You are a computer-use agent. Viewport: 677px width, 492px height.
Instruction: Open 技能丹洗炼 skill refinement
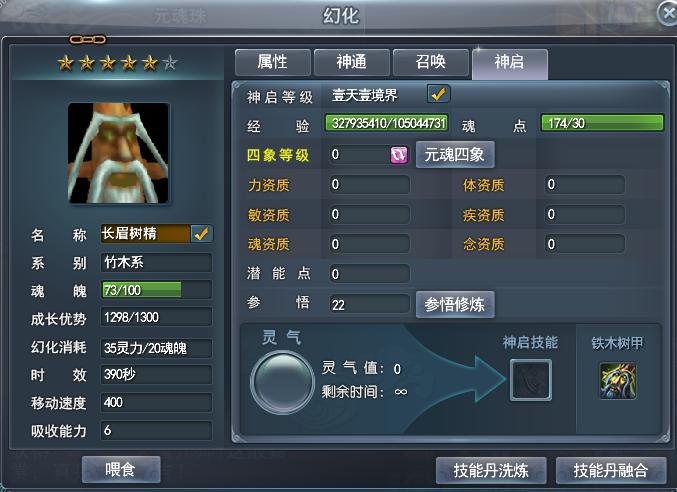[x=491, y=470]
